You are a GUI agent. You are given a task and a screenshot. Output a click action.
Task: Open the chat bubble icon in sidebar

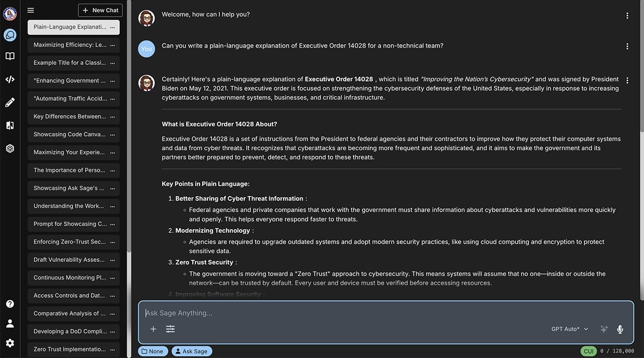[x=10, y=35]
